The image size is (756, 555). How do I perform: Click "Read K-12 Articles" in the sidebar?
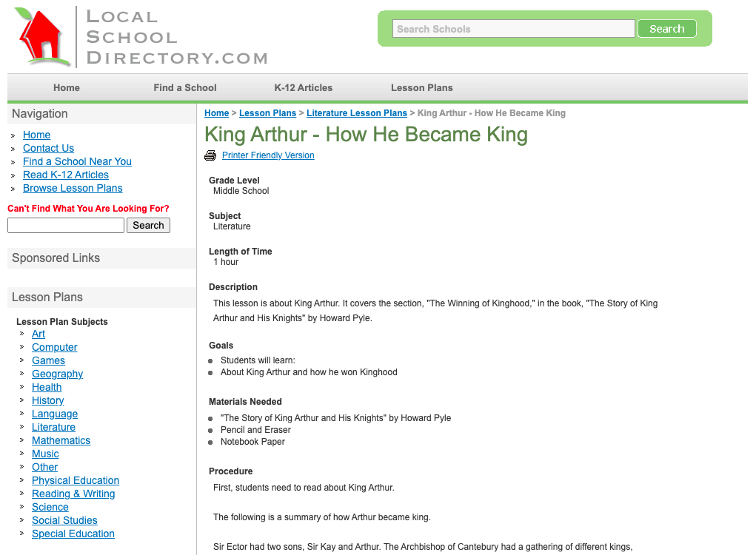coord(66,175)
